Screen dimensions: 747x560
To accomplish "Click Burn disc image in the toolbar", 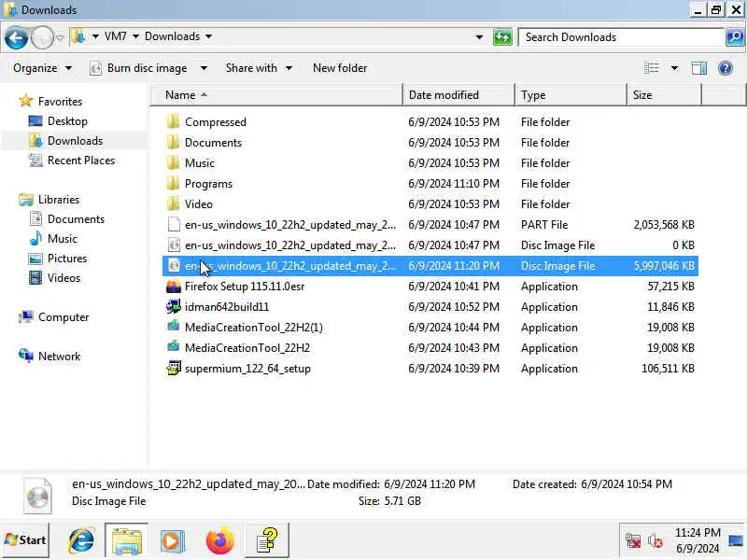I will click(x=139, y=68).
